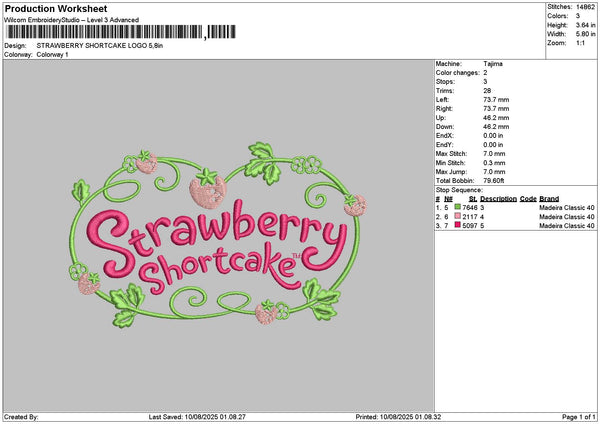Click the green color swatch in stop sequence

point(458,207)
